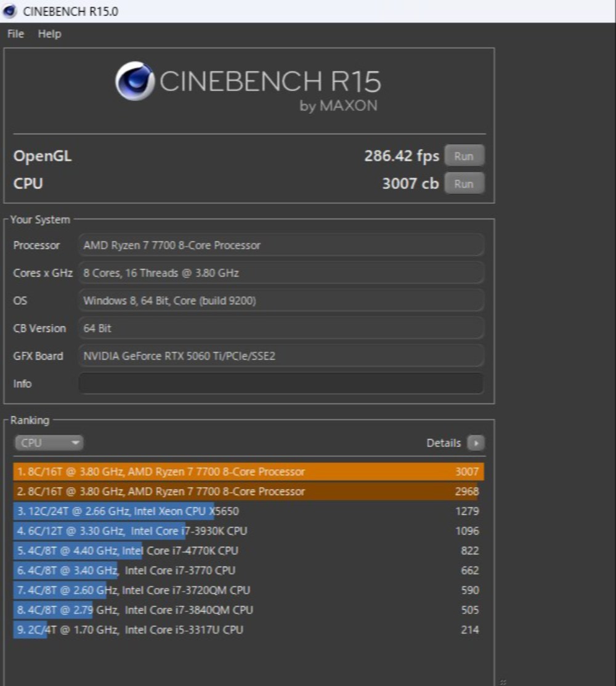The width and height of the screenshot is (616, 686).
Task: Select ranking row 2 scoring 2968
Action: tap(248, 491)
